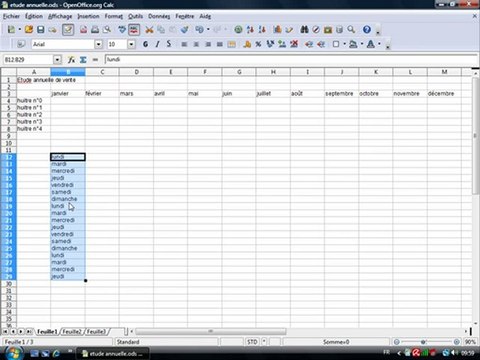The width and height of the screenshot is (480, 360).
Task: Open the Borders dropdown arrow
Action: coord(344,44)
